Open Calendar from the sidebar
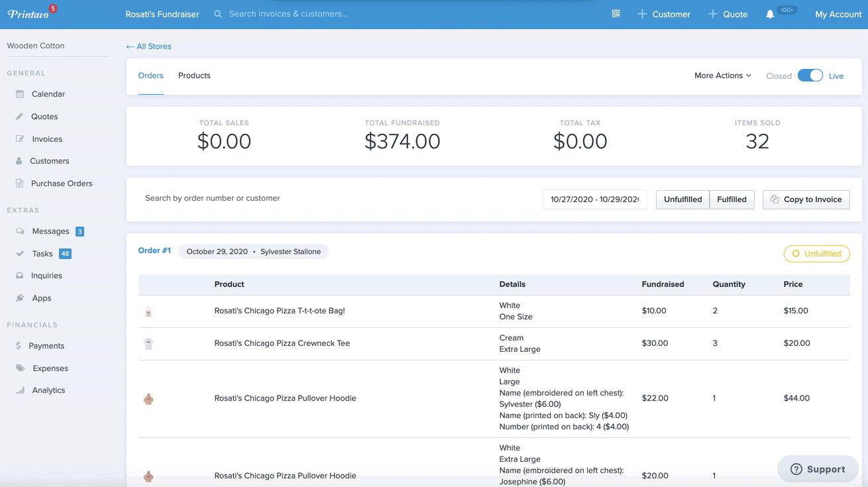The height and width of the screenshot is (487, 868). [48, 94]
